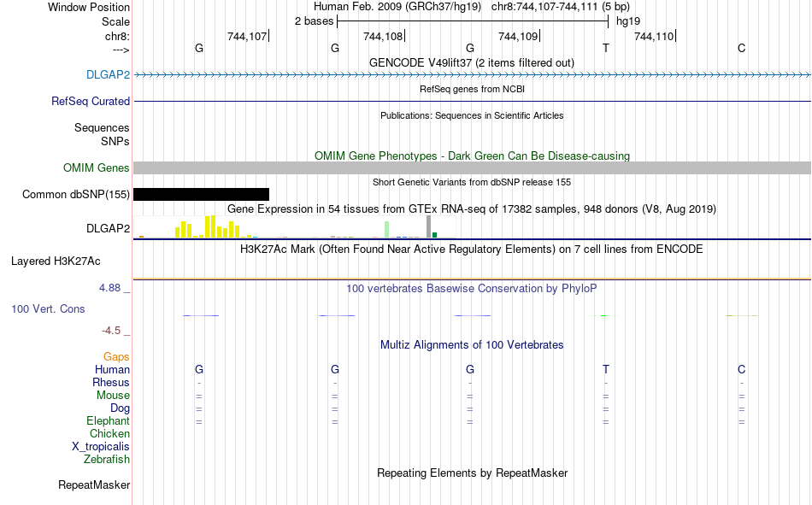
Task: Click the 2 bases scale bar
Action: click(x=473, y=21)
